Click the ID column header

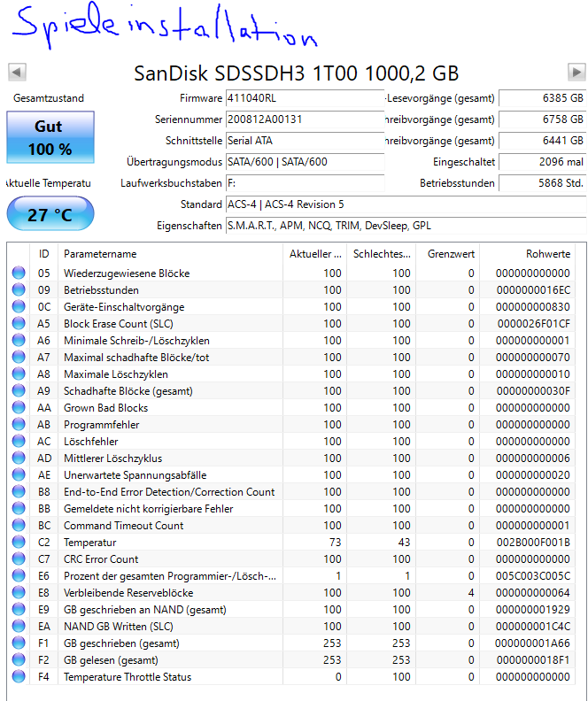click(43, 254)
